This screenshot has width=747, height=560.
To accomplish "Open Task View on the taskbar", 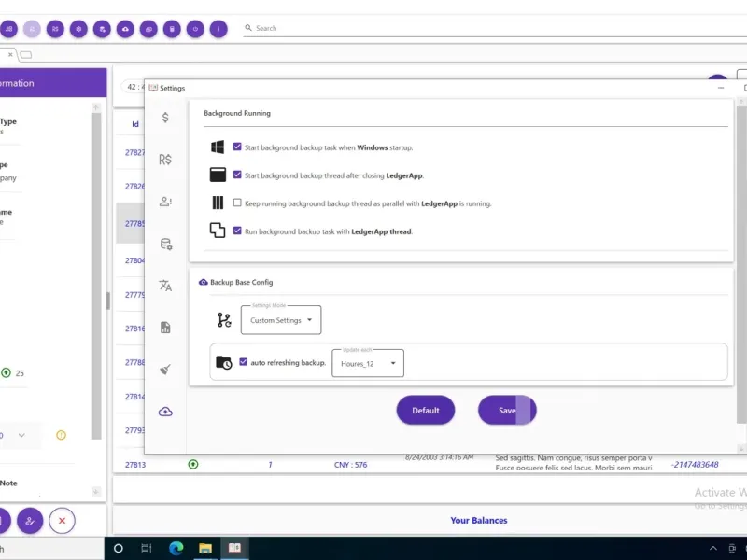I will click(x=147, y=548).
